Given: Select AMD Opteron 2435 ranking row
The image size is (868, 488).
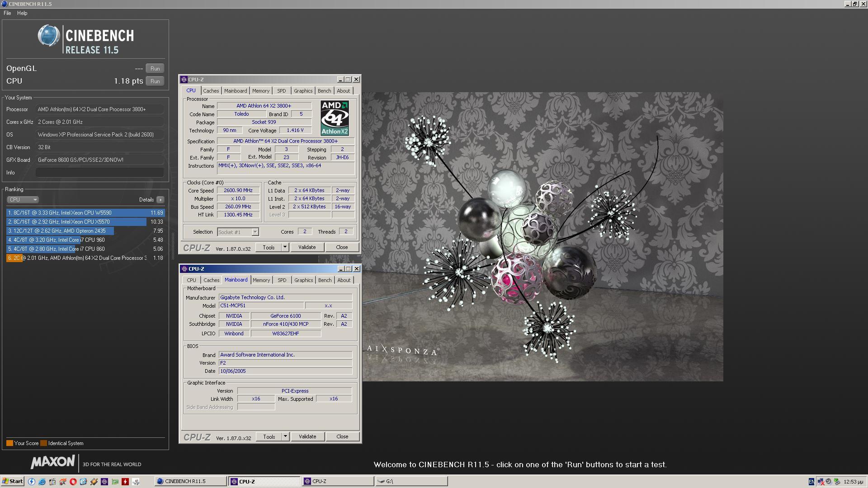Looking at the screenshot, I should coord(85,231).
